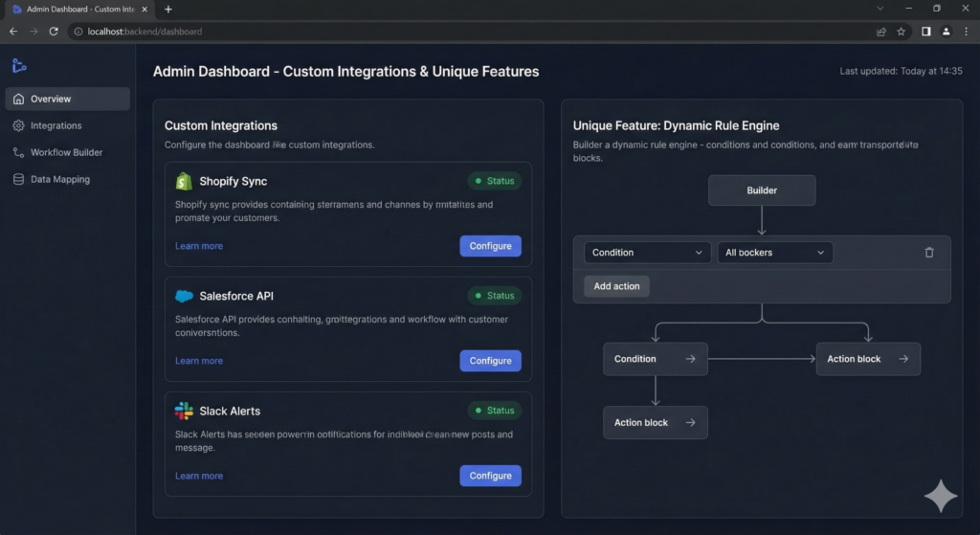980x535 pixels.
Task: Click the Slack Alerts card title
Action: [x=230, y=412]
